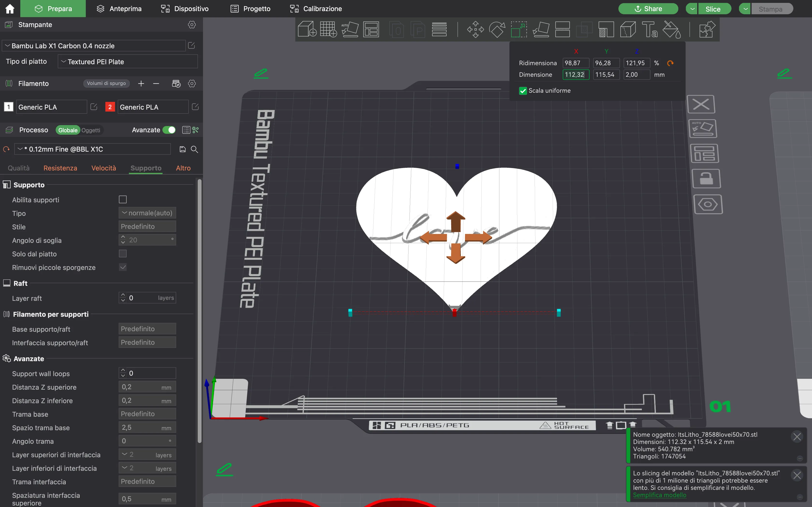Click the Add object icon

[307, 29]
